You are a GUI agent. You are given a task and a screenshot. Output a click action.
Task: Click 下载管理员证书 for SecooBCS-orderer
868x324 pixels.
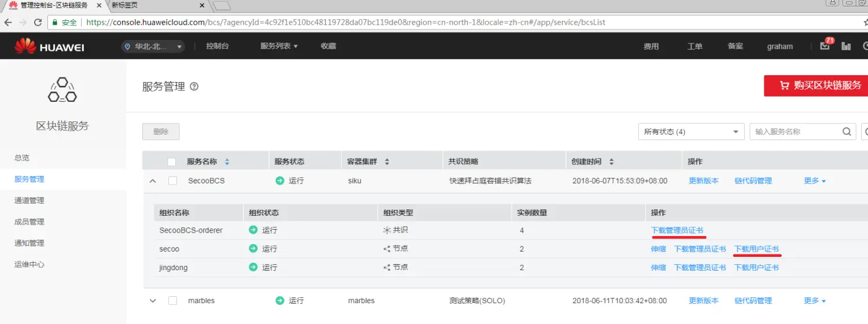pyautogui.click(x=678, y=230)
